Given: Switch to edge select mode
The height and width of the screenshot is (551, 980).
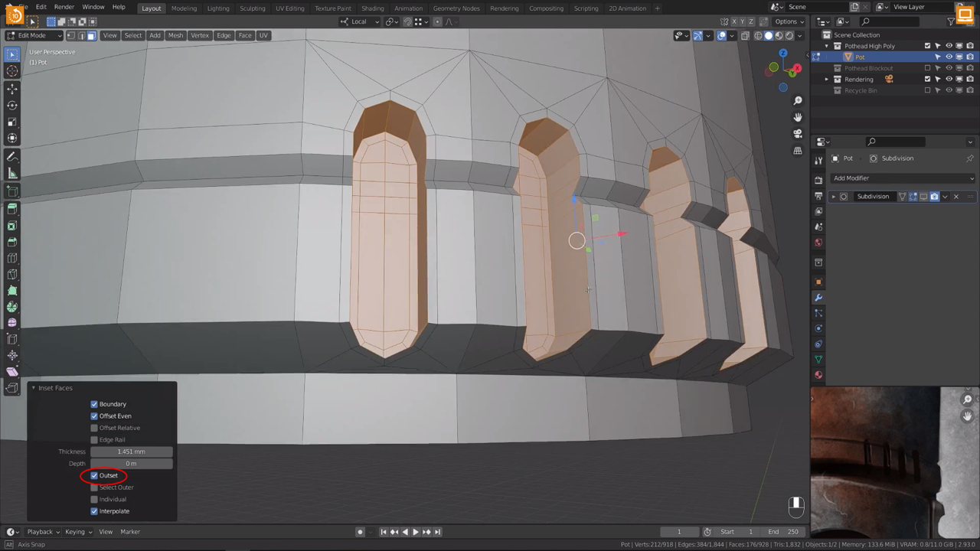Looking at the screenshot, I should pyautogui.click(x=81, y=35).
